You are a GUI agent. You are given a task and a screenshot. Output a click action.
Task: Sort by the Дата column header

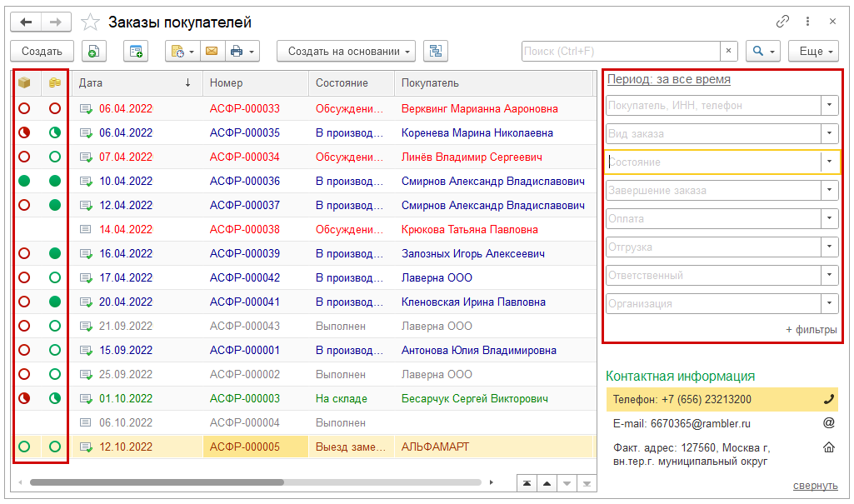coord(137,82)
